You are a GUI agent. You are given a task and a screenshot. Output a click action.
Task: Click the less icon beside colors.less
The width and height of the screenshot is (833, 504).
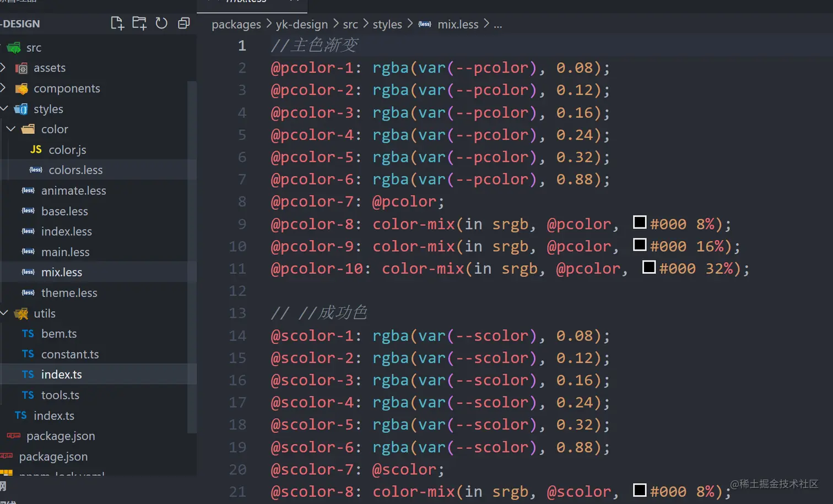[36, 170]
